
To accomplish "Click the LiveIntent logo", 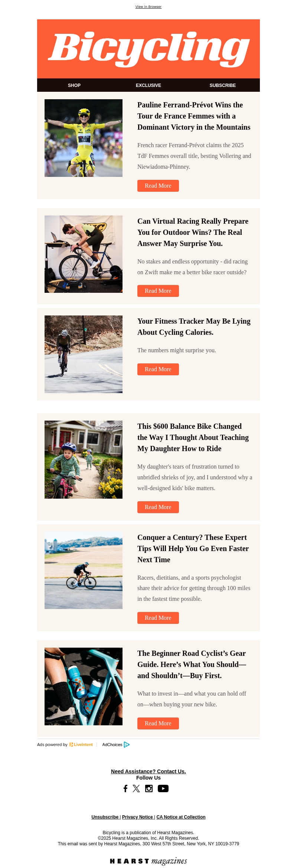I will (81, 744).
